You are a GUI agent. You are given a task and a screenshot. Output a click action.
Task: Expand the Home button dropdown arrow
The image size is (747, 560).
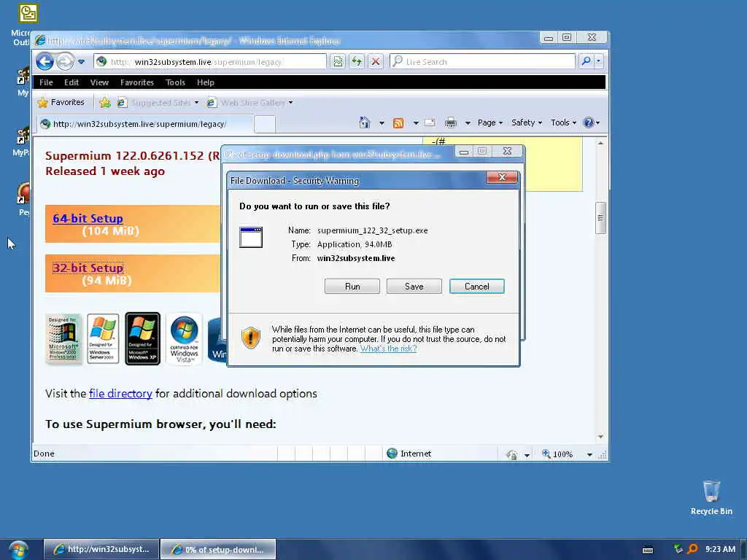click(x=382, y=122)
